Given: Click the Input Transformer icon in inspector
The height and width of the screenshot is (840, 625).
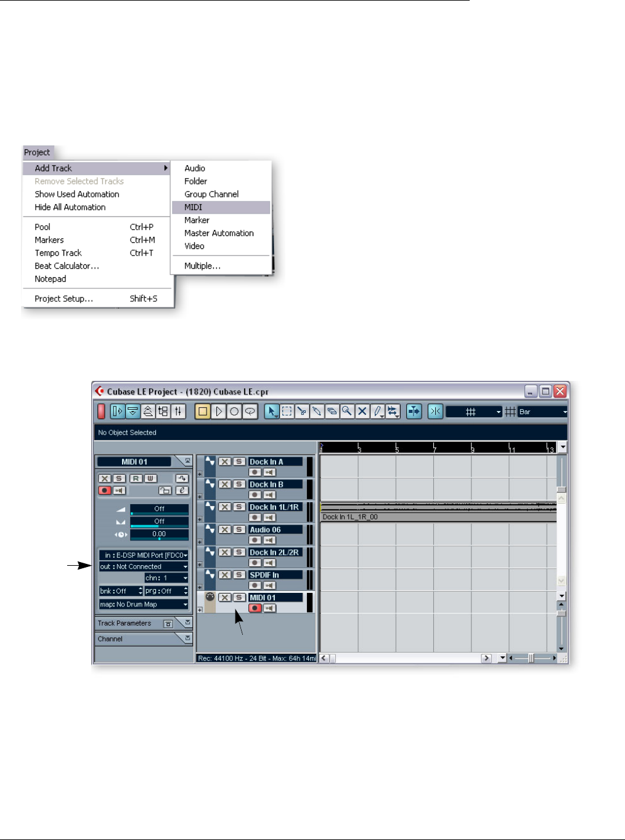Looking at the screenshot, I should [x=182, y=478].
